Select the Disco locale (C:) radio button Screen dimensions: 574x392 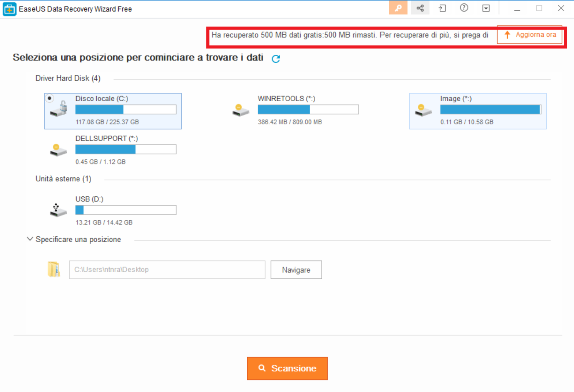click(x=50, y=98)
